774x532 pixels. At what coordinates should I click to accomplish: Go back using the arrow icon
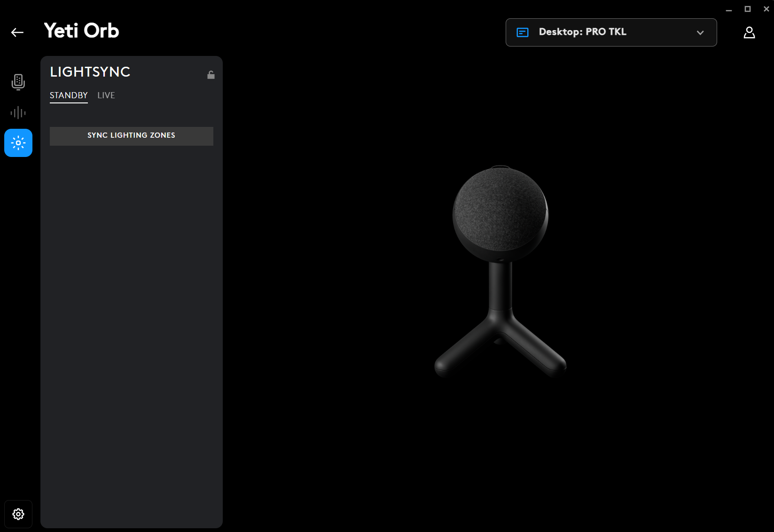coord(17,32)
